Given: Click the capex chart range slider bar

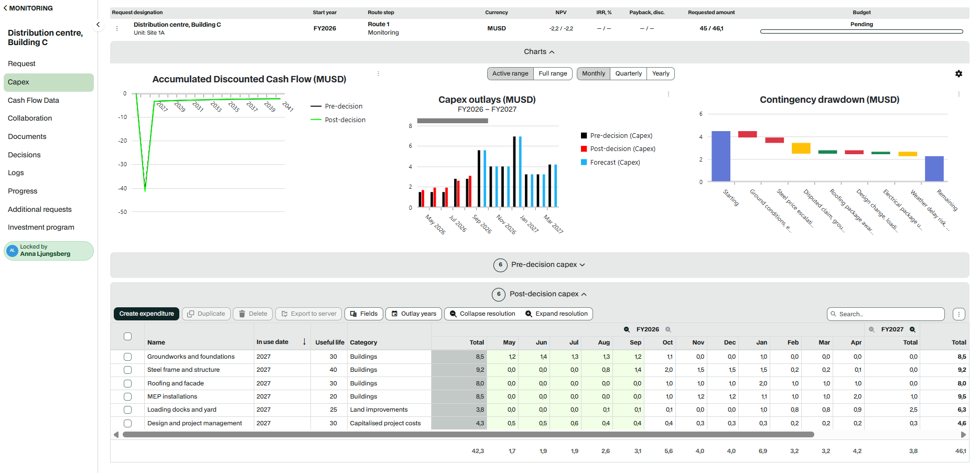Looking at the screenshot, I should click(453, 121).
